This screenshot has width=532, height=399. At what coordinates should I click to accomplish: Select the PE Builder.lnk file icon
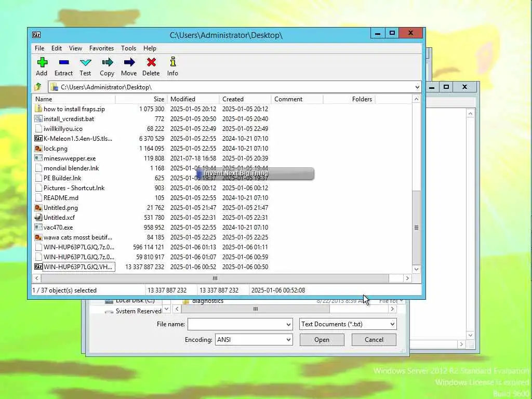pyautogui.click(x=38, y=178)
